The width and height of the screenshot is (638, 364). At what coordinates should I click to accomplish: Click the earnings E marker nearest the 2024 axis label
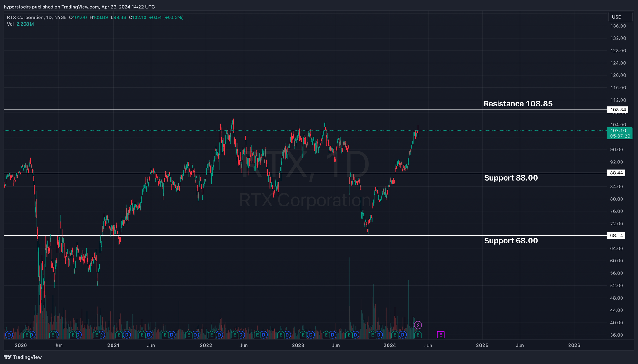coord(395,335)
